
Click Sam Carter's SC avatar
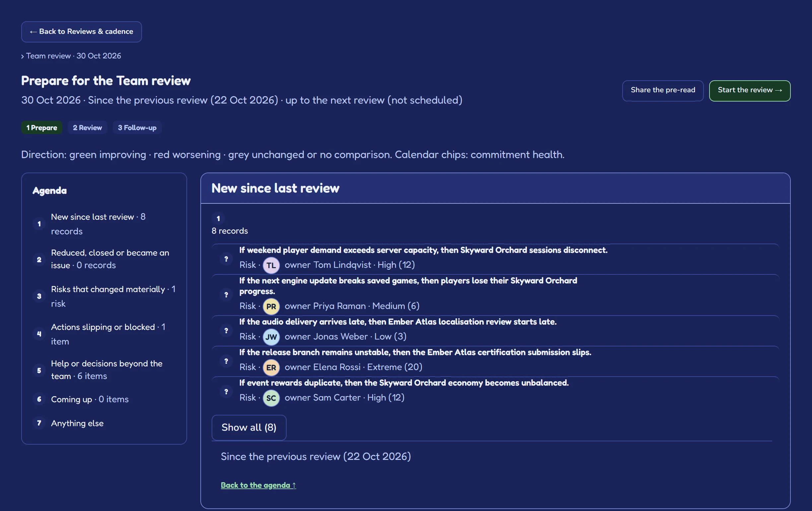coord(271,398)
